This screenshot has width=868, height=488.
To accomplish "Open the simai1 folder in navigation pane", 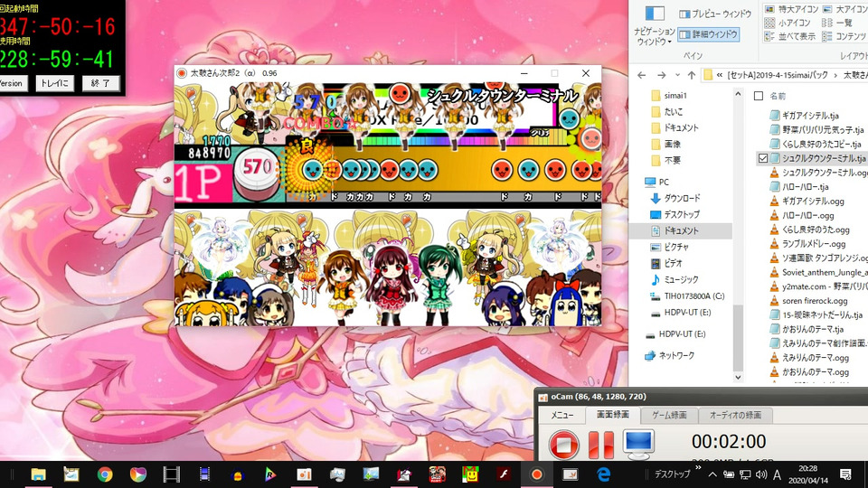I will (675, 95).
